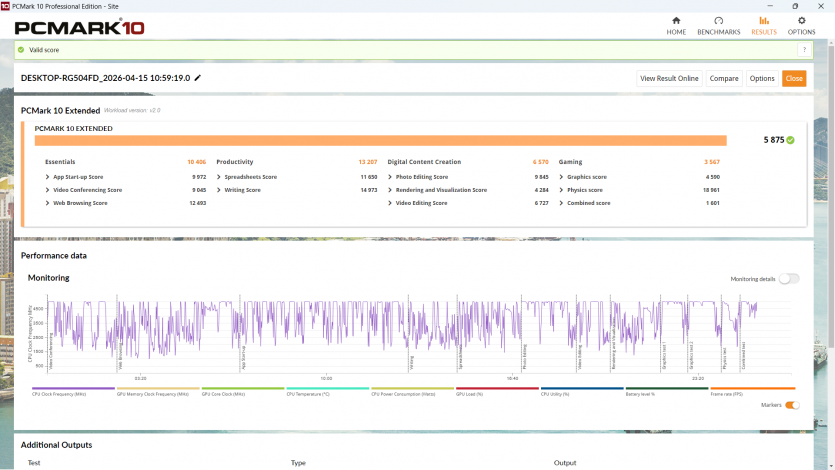Open the Benchmarks gauge icon
Viewport: 835px width, 470px height.
click(x=718, y=21)
